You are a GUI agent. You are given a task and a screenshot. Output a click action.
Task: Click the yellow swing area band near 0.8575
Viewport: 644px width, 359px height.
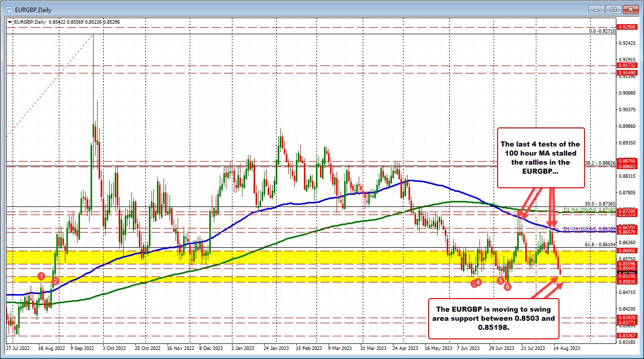(x=302, y=257)
